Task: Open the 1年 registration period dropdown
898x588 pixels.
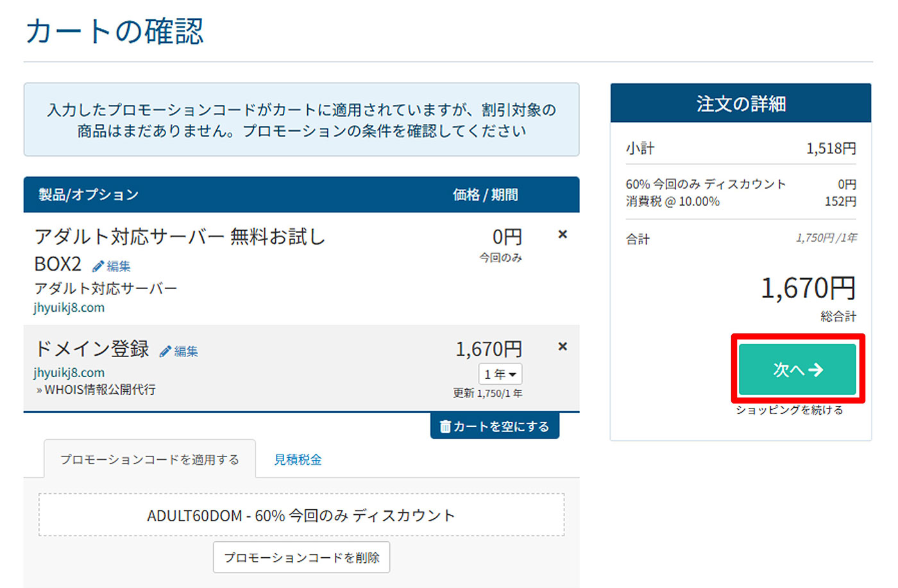Action: [500, 374]
